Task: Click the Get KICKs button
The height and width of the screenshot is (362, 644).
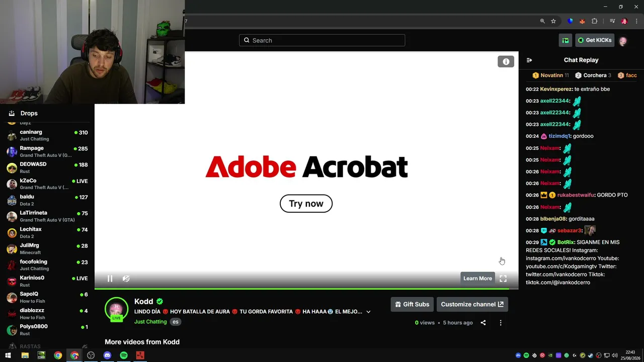Action: (595, 40)
